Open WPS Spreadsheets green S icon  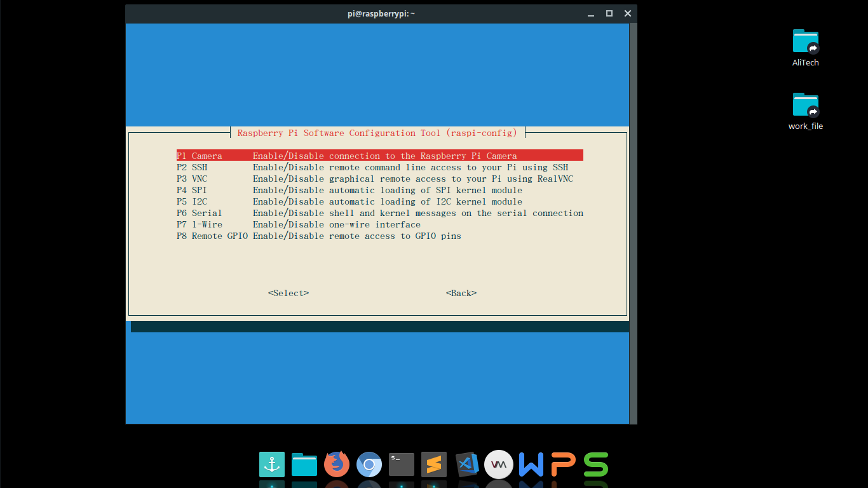(596, 464)
